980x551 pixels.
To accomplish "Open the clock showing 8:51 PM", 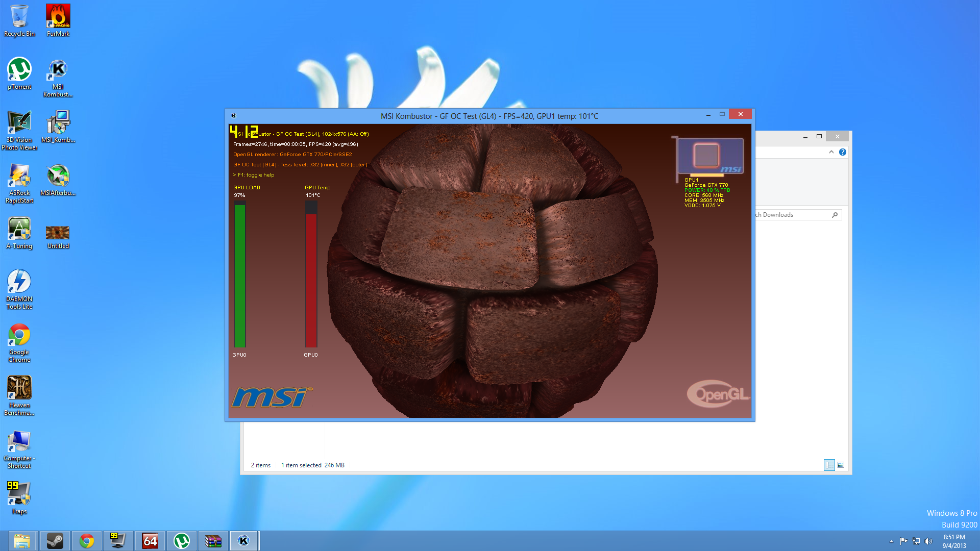I will 954,541.
